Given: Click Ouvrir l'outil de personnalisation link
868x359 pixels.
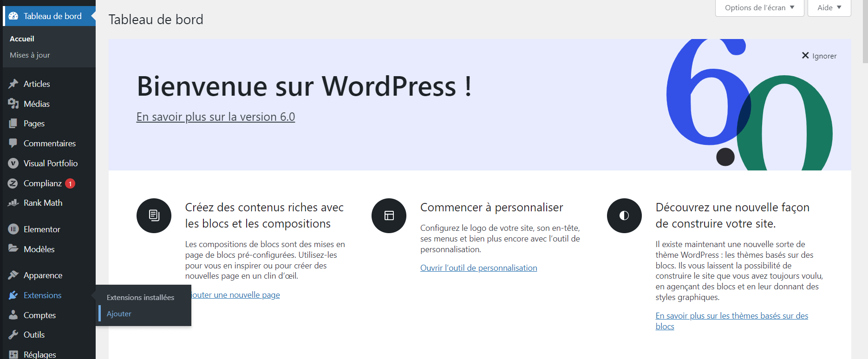Looking at the screenshot, I should click(478, 268).
